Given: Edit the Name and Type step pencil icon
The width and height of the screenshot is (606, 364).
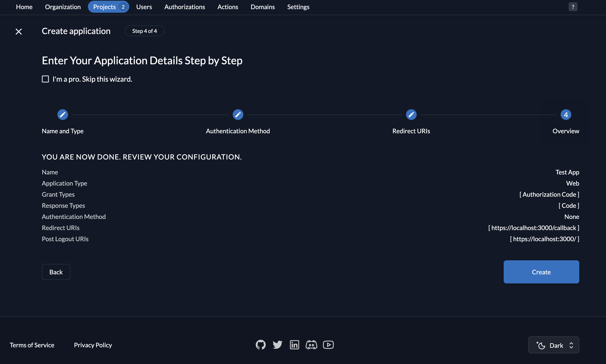Looking at the screenshot, I should point(63,114).
